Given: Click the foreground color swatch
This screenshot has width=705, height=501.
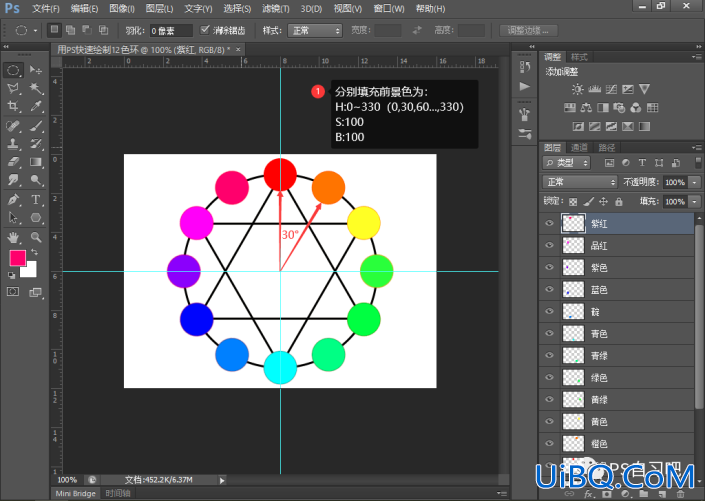Looking at the screenshot, I should coord(18,258).
